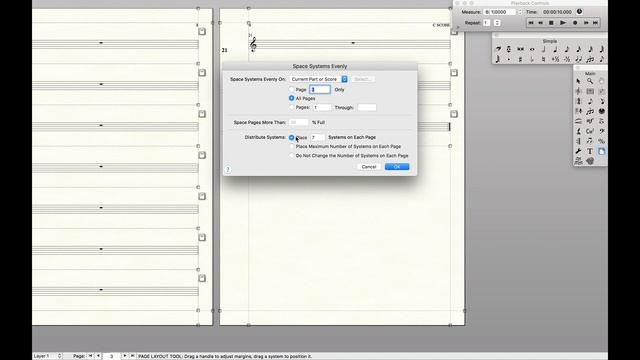The height and width of the screenshot is (360, 640).
Task: Select the sharp accidental in Simple palette
Action: [x=520, y=60]
